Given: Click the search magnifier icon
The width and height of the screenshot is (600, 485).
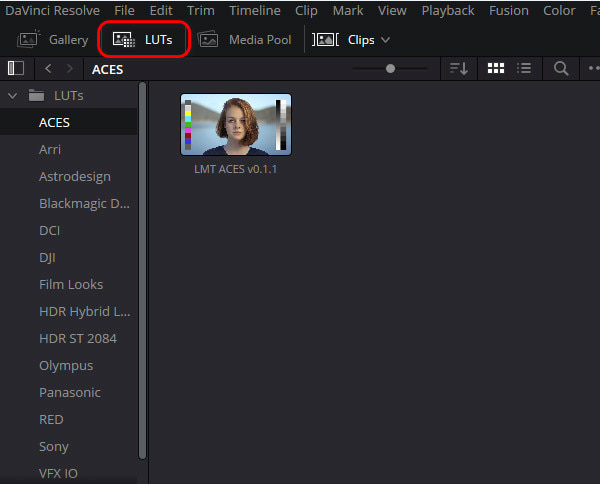Looking at the screenshot, I should (561, 69).
